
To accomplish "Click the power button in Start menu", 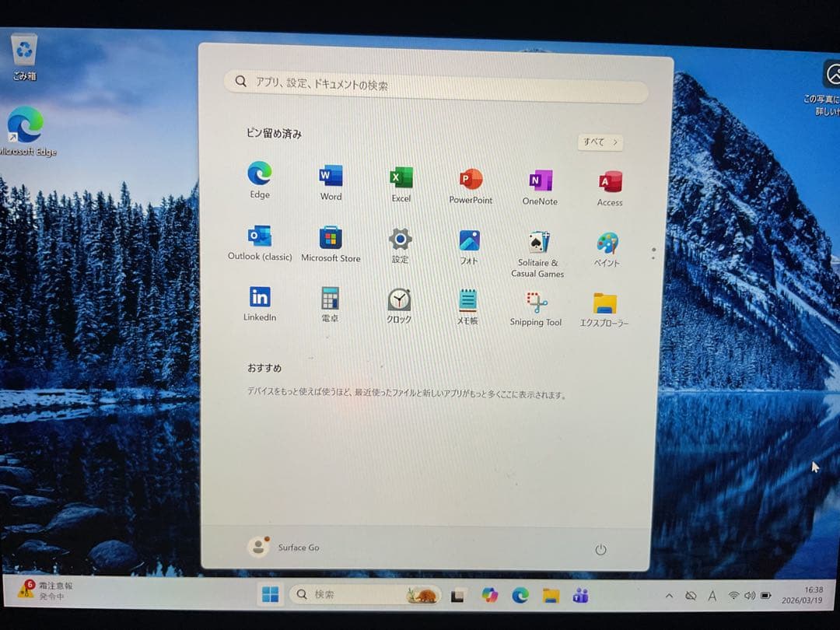I will pyautogui.click(x=600, y=550).
